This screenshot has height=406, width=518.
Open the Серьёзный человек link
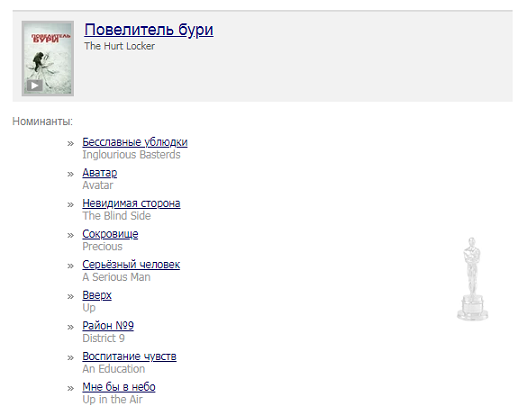131,265
